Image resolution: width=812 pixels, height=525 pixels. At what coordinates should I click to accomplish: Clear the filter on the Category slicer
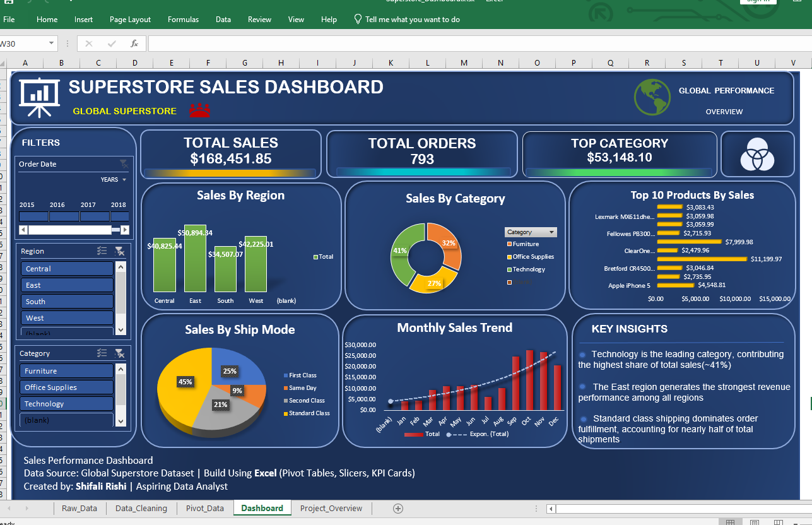(120, 353)
